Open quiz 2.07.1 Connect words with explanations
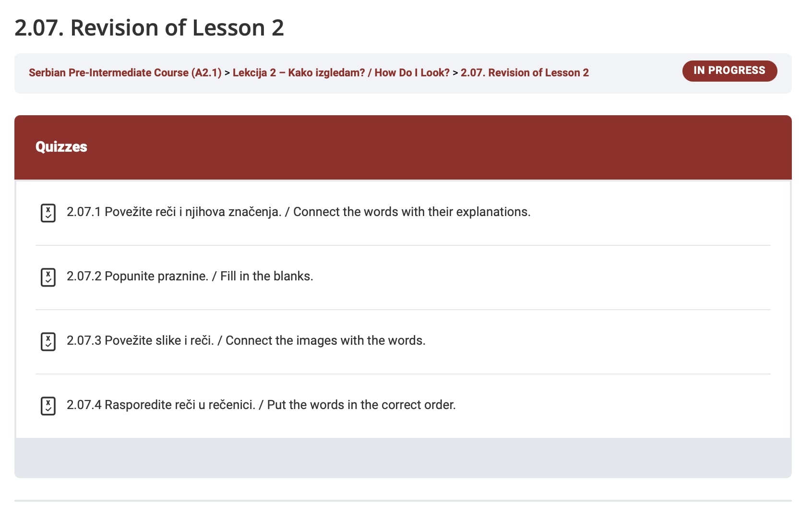Screen dimensions: 812x507 (x=298, y=212)
